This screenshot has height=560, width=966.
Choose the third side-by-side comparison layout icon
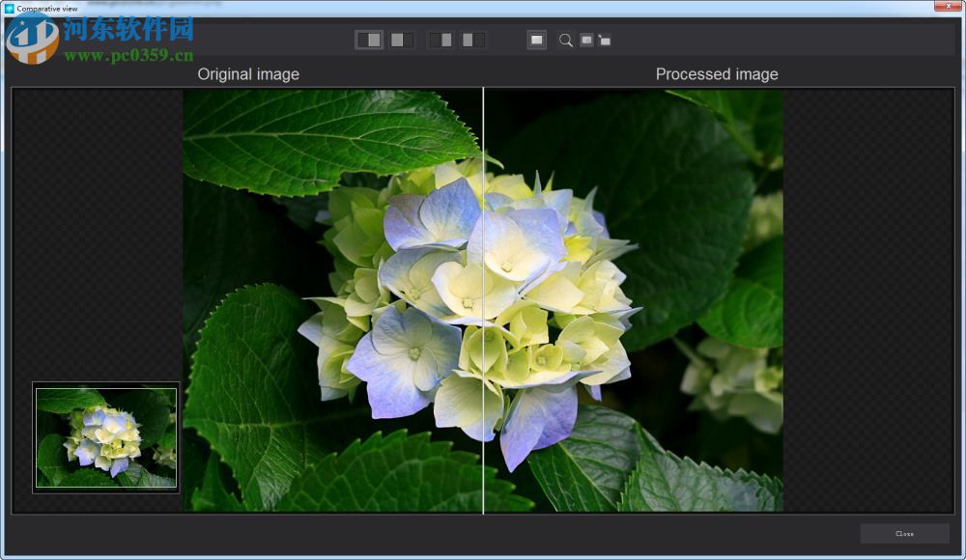click(440, 40)
